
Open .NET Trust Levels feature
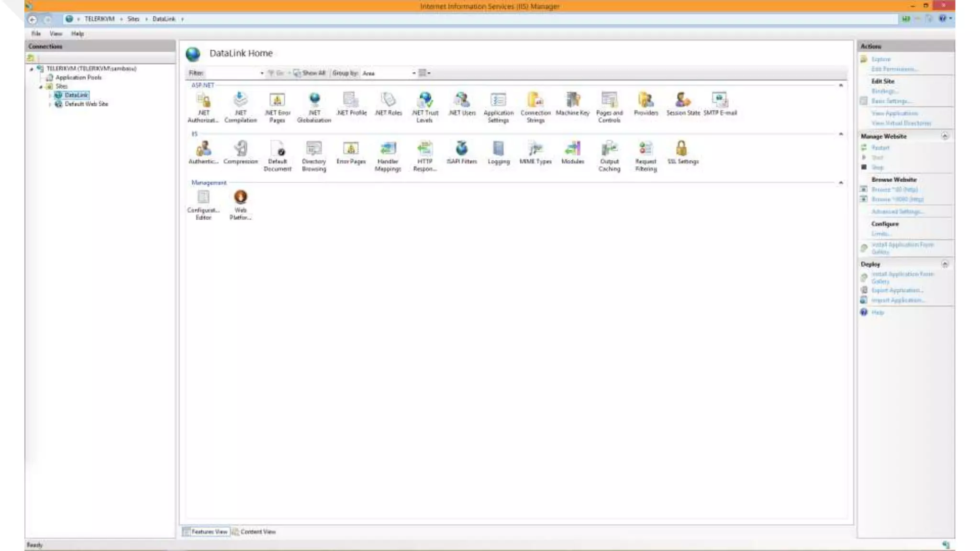pos(425,107)
